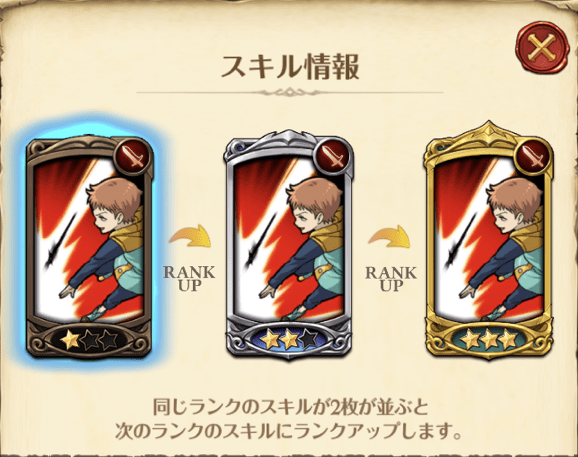Click sword attack icon on silver card
The image size is (578, 457).
click(334, 157)
